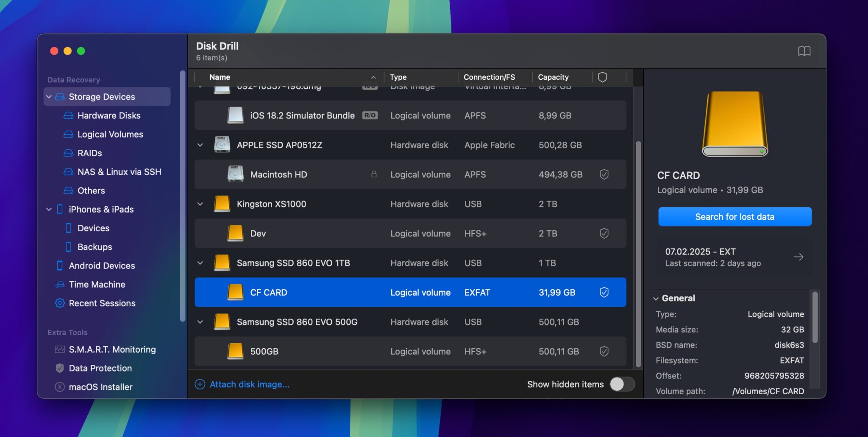Image resolution: width=868 pixels, height=437 pixels.
Task: Open the macOS Installer tool
Action: coord(100,387)
